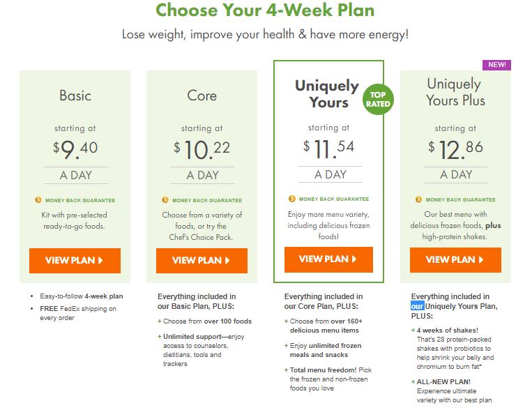Click the highlighted word 'our' in text
The image size is (532, 410).
418,306
